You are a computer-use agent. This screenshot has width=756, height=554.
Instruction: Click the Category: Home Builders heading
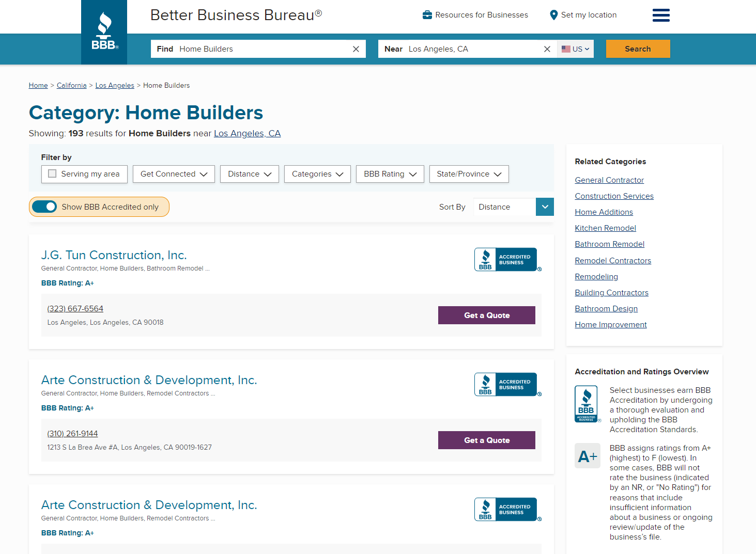pyautogui.click(x=146, y=113)
